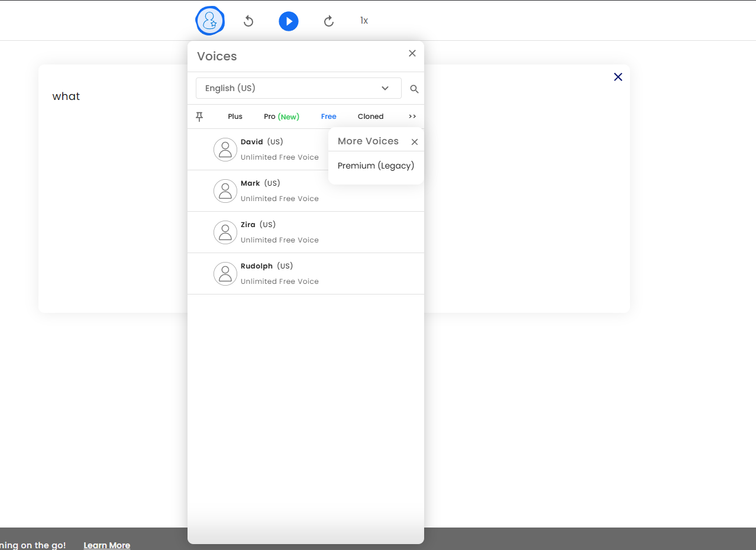Open the English (US) language dropdown

299,88
